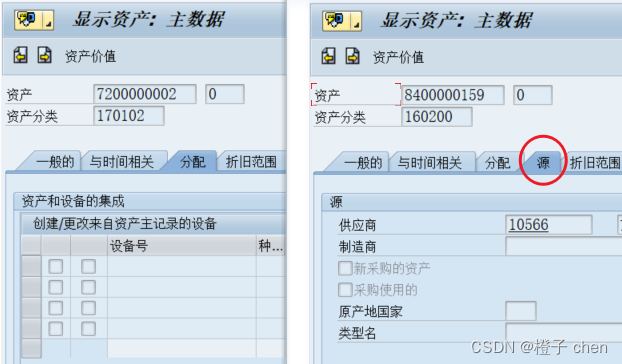Switch to 与时间相关 tab in left window
The image size is (622, 364).
pos(121,162)
